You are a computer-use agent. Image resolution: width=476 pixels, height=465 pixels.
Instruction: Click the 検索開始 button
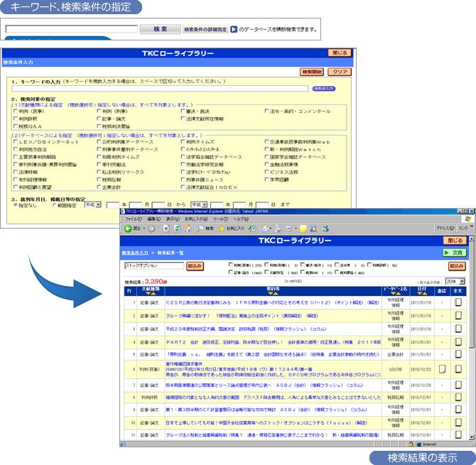(x=313, y=72)
